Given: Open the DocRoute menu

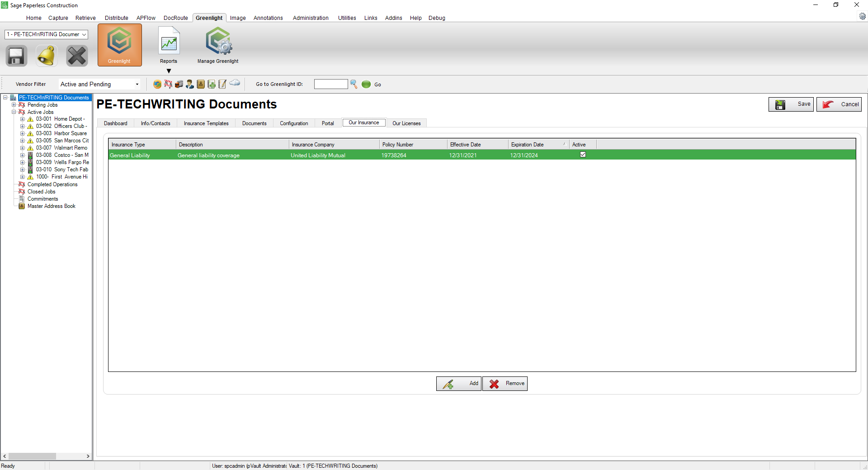Looking at the screenshot, I should (x=175, y=18).
